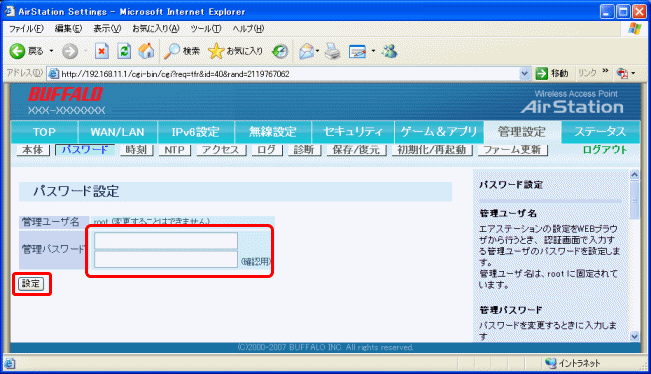Switch to the ゲーム&アプリ tab
This screenshot has height=374, width=651.
[x=439, y=132]
